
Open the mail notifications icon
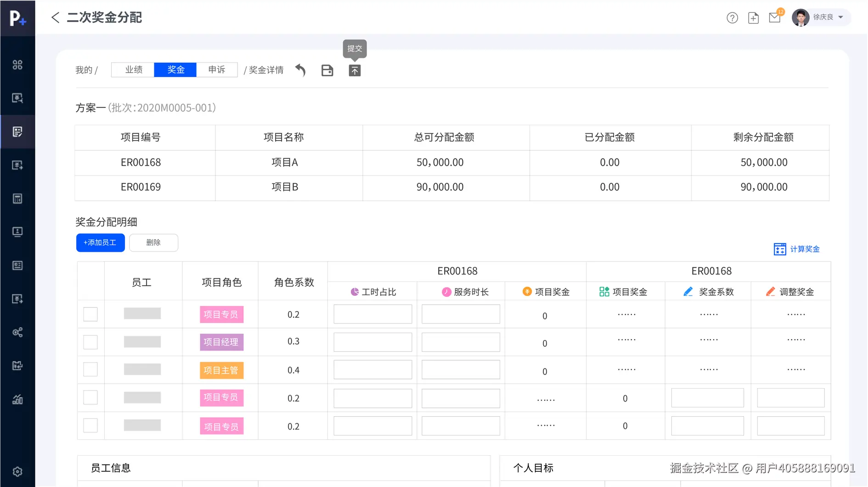coord(775,18)
